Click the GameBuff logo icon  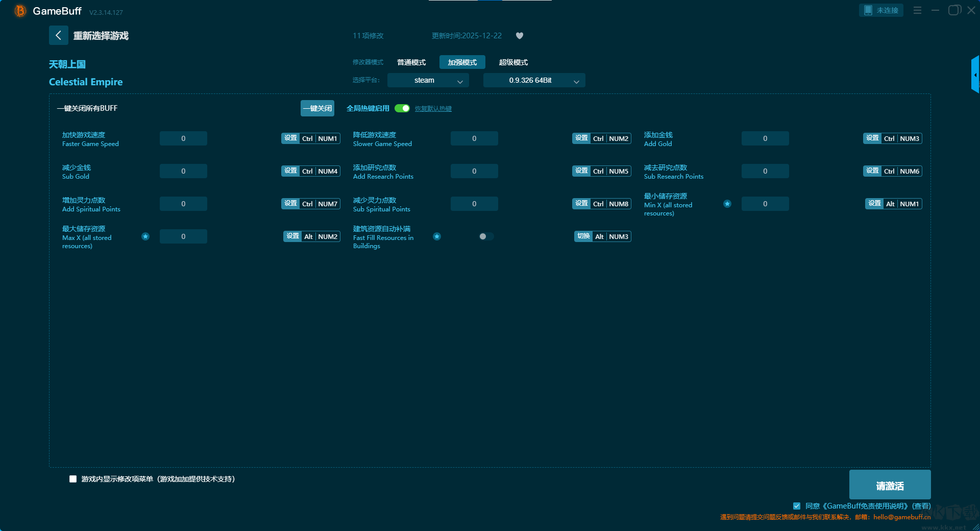click(20, 11)
